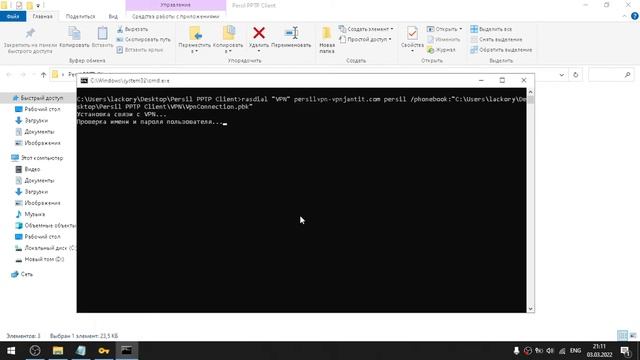Open the Windows Start menu
Image resolution: width=640 pixels, height=360 pixels.
(11, 351)
